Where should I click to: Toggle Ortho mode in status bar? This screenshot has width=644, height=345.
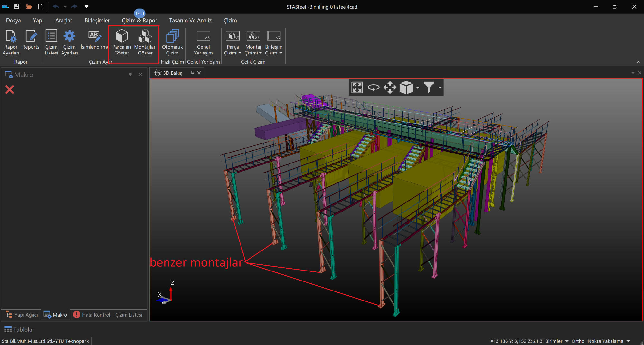[578, 341]
